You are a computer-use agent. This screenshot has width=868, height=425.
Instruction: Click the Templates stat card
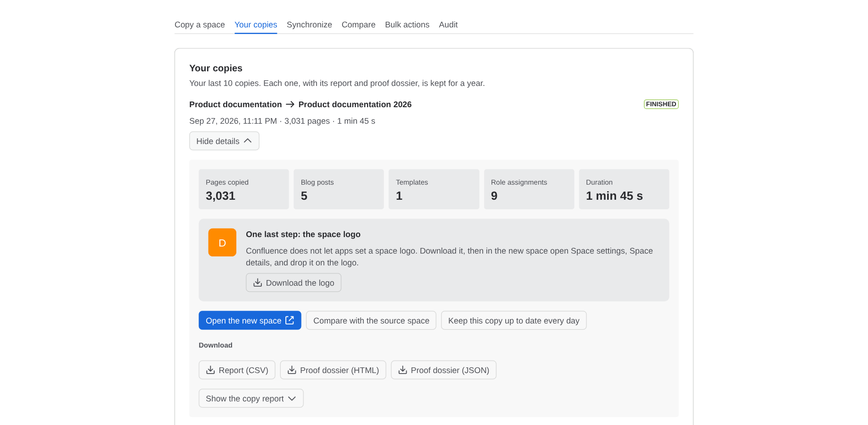tap(434, 189)
